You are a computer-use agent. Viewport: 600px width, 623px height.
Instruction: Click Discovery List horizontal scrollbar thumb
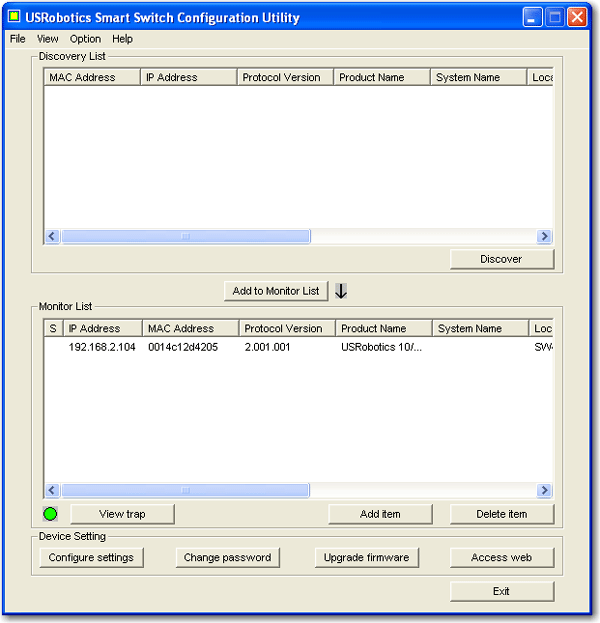[186, 236]
